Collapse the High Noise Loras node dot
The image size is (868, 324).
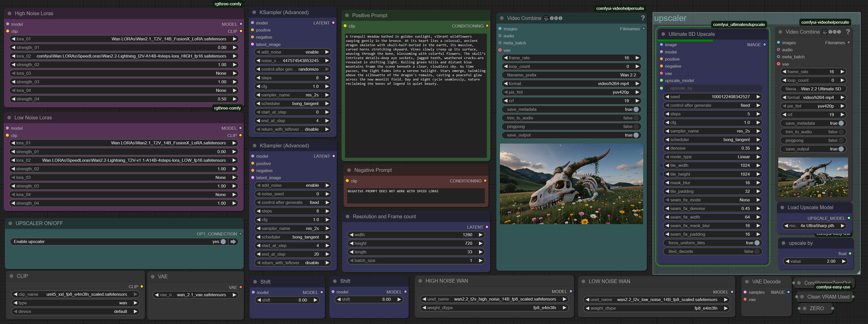(x=9, y=13)
